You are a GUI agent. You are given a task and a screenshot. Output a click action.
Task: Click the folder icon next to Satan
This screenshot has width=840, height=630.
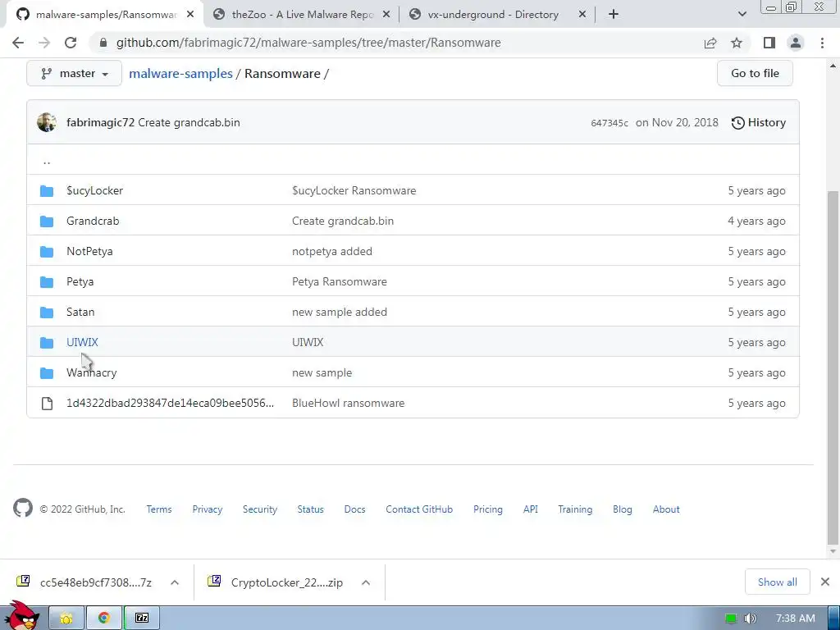pos(47,313)
